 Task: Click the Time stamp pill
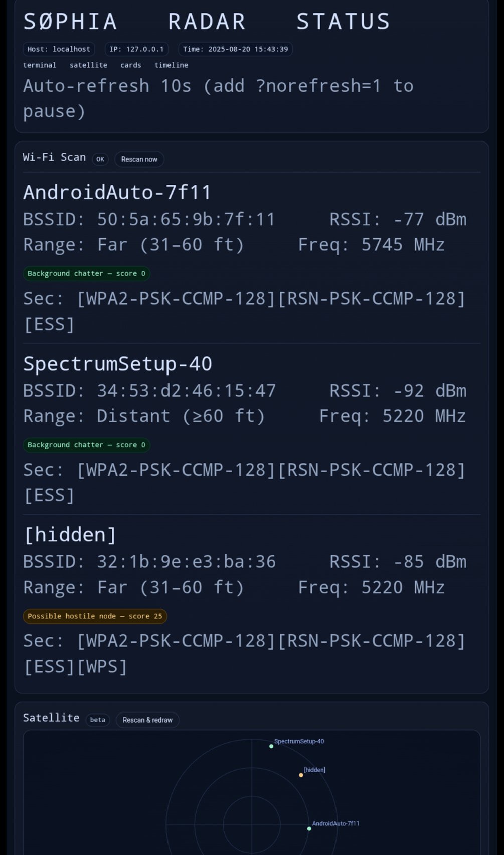(235, 49)
